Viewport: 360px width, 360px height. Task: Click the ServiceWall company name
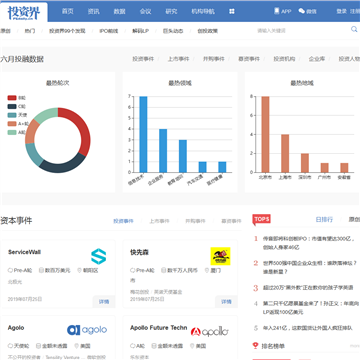click(24, 252)
